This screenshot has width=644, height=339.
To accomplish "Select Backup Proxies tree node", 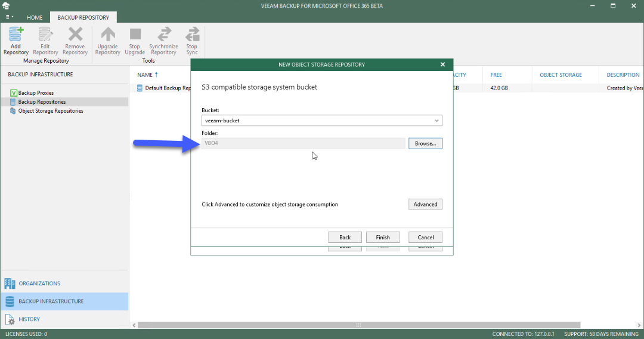I will pyautogui.click(x=36, y=93).
